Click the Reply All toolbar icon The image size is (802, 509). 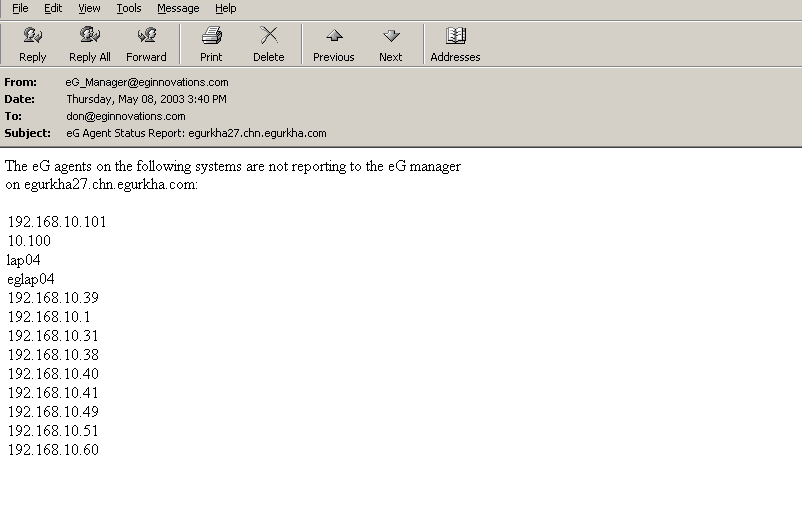point(90,45)
